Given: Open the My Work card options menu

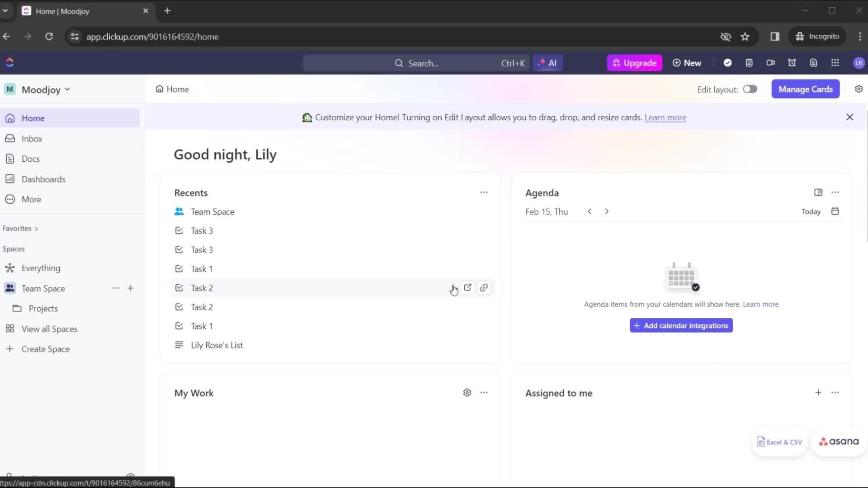Looking at the screenshot, I should point(483,393).
